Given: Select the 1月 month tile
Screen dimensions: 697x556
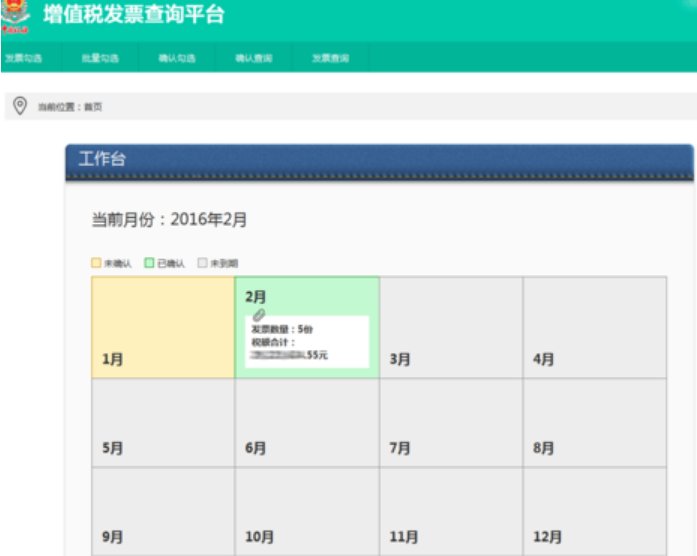Looking at the screenshot, I should click(163, 328).
